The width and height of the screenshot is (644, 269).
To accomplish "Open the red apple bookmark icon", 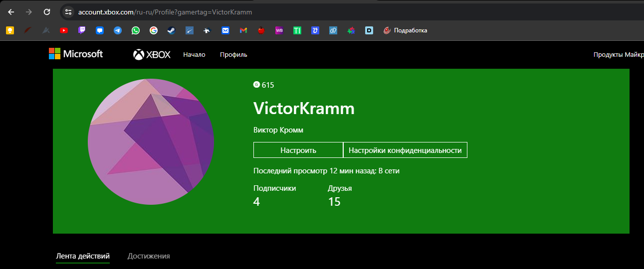I will pyautogui.click(x=261, y=30).
